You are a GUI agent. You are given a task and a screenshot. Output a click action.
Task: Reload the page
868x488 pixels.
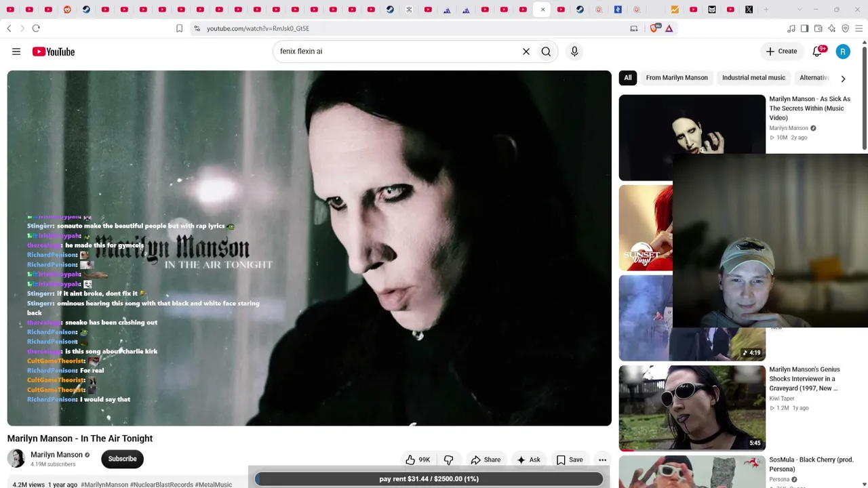click(x=36, y=28)
